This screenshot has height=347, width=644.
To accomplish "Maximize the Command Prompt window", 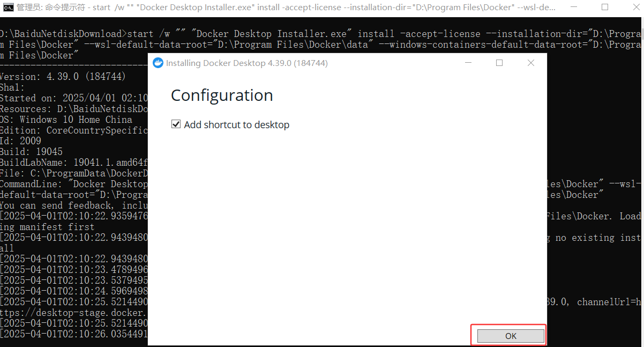I will (x=605, y=8).
